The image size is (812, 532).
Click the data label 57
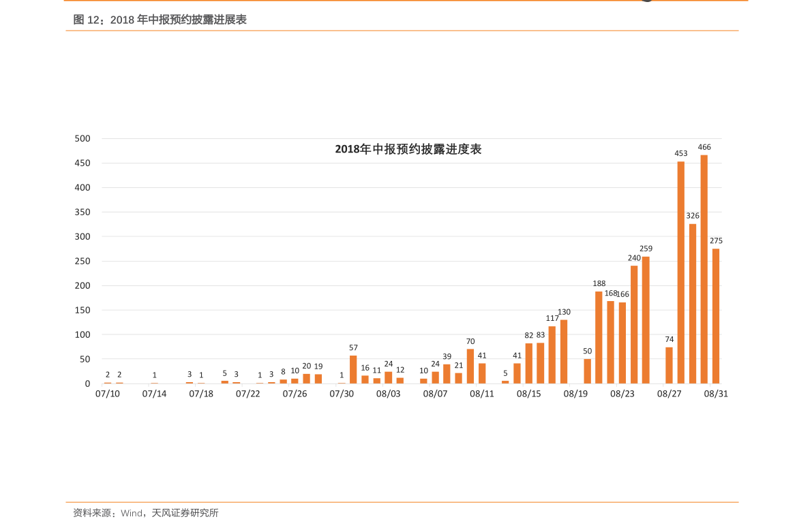[353, 348]
